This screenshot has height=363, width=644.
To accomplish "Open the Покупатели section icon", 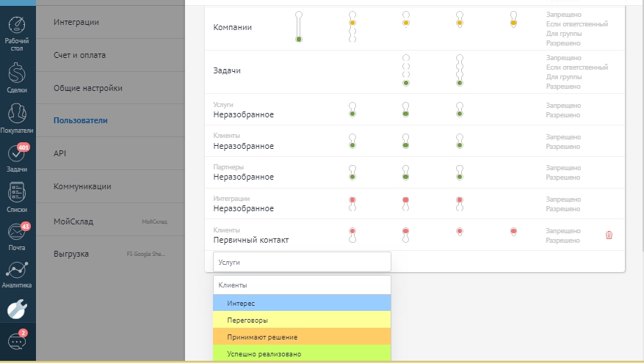I will click(x=18, y=117).
